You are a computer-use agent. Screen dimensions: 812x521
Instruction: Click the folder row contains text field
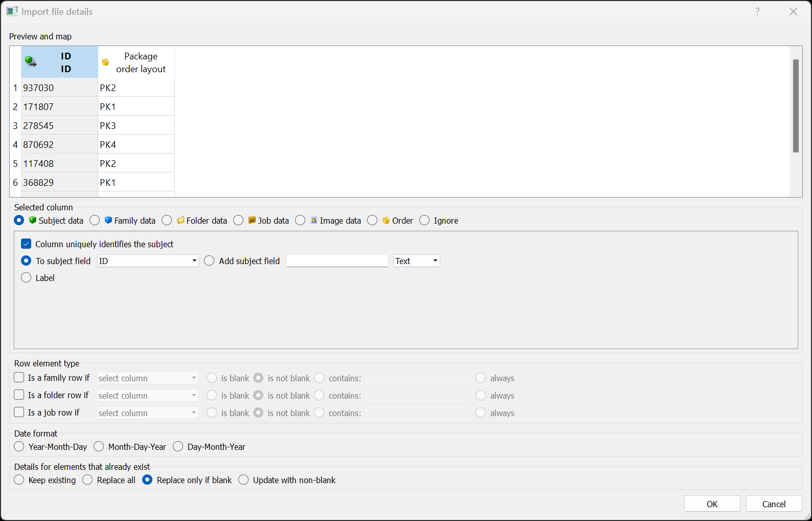[x=417, y=396]
